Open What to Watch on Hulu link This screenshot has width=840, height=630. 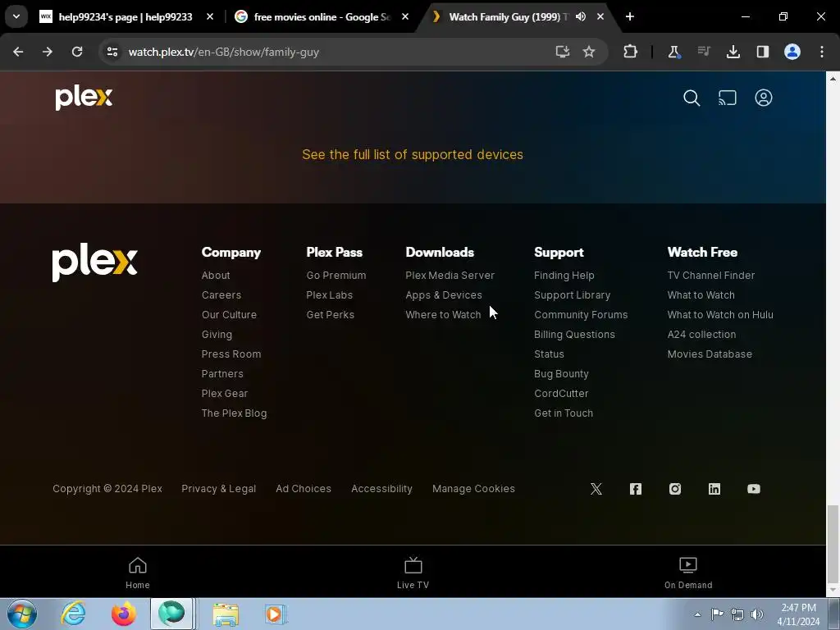click(720, 315)
